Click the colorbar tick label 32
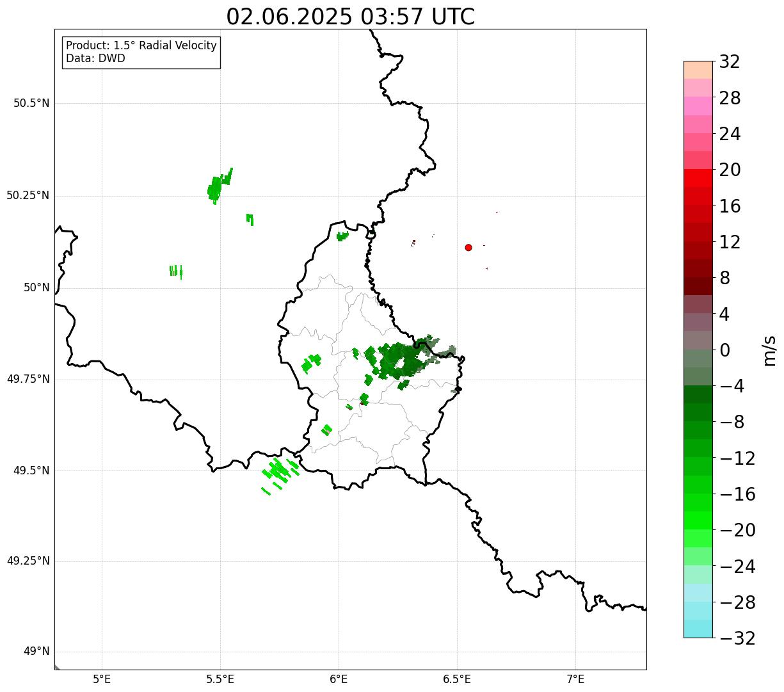The width and height of the screenshot is (784, 692). click(730, 61)
